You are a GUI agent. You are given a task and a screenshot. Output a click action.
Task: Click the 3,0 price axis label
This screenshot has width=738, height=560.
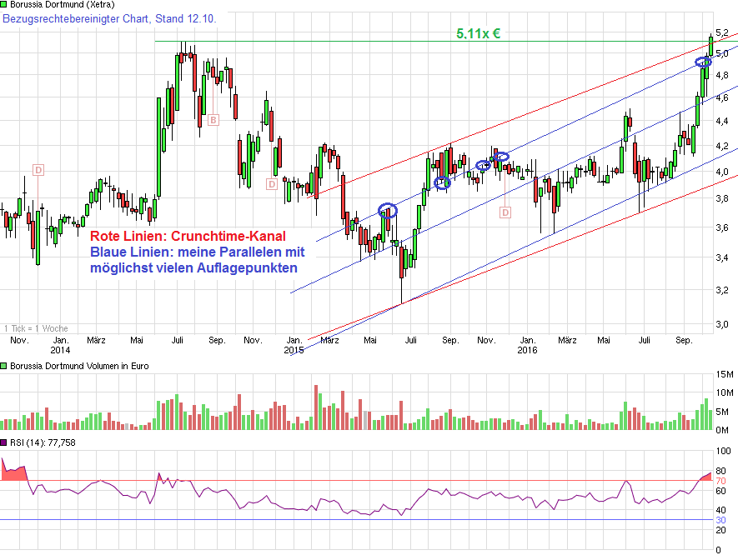[x=722, y=324]
